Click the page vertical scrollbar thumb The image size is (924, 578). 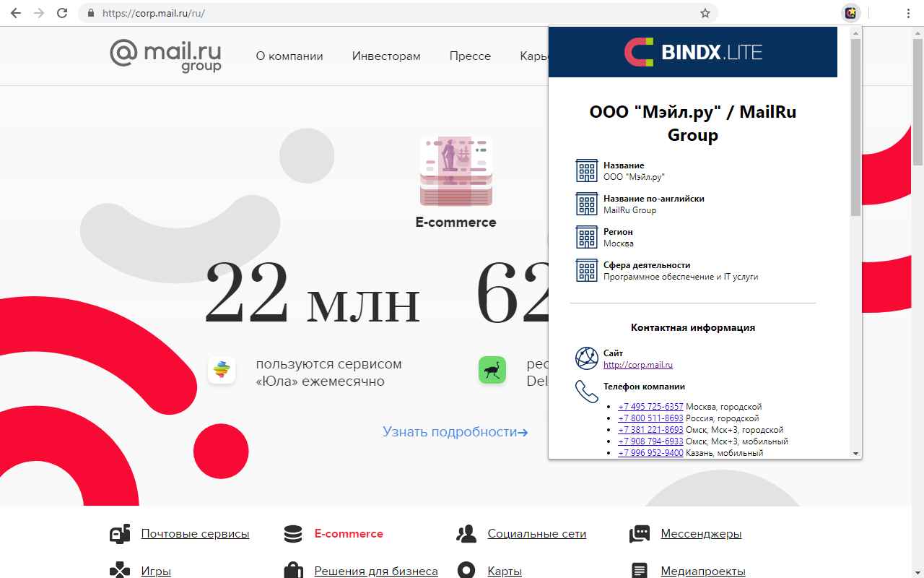click(x=918, y=101)
